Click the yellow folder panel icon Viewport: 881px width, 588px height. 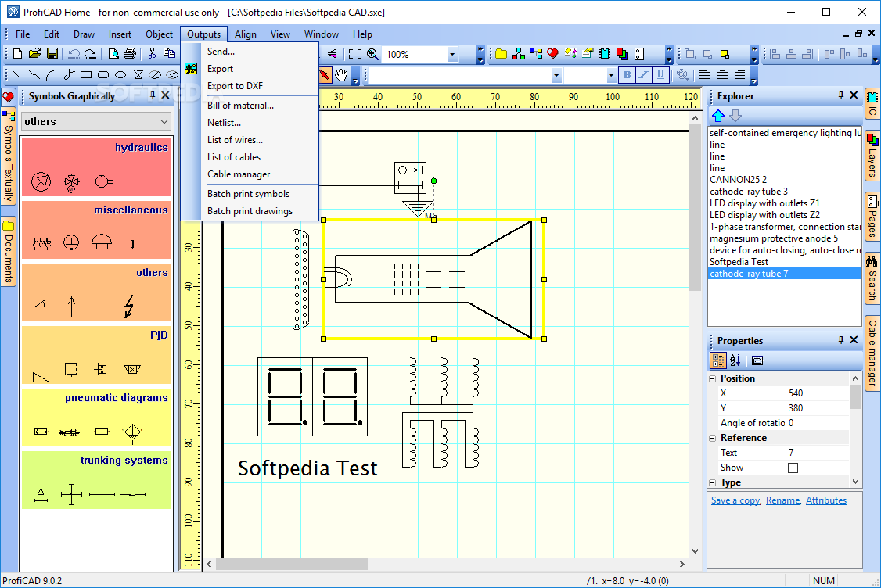pos(502,54)
